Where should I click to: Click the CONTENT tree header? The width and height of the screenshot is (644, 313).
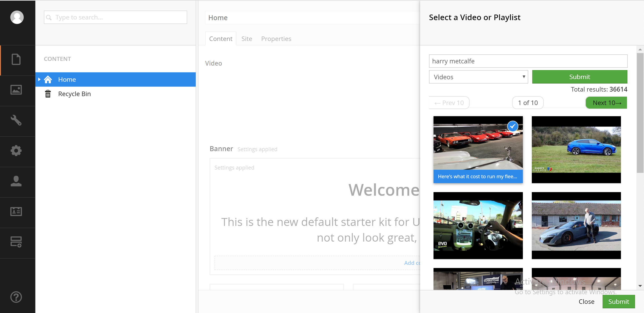pyautogui.click(x=58, y=59)
